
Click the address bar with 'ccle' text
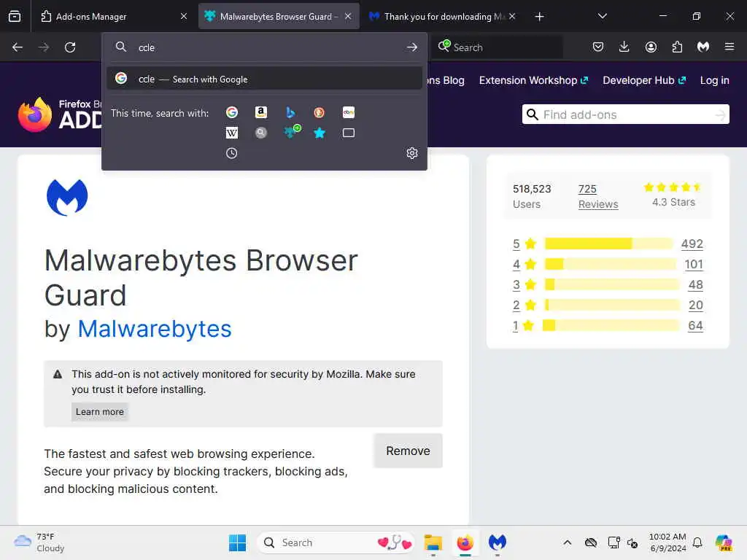[x=264, y=47]
